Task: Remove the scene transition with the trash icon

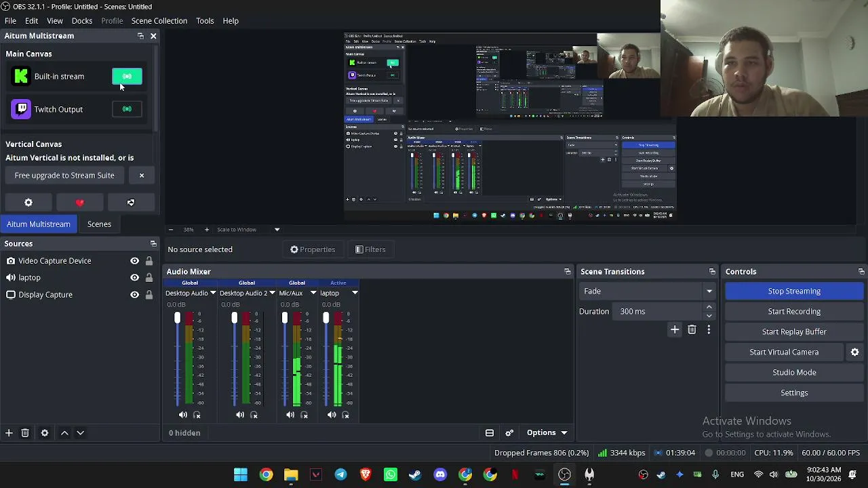Action: coord(692,330)
